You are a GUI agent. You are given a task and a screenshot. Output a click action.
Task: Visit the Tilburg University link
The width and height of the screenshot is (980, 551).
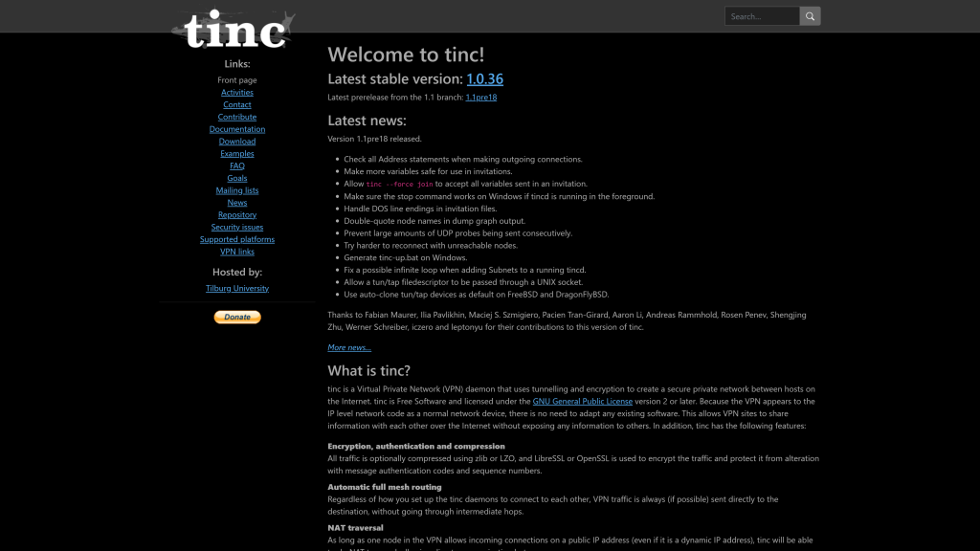tap(237, 288)
